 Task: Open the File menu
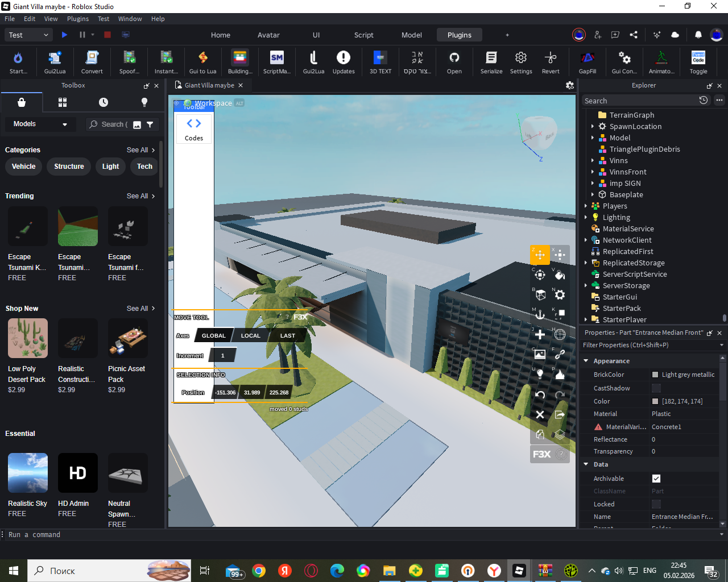click(x=10, y=19)
